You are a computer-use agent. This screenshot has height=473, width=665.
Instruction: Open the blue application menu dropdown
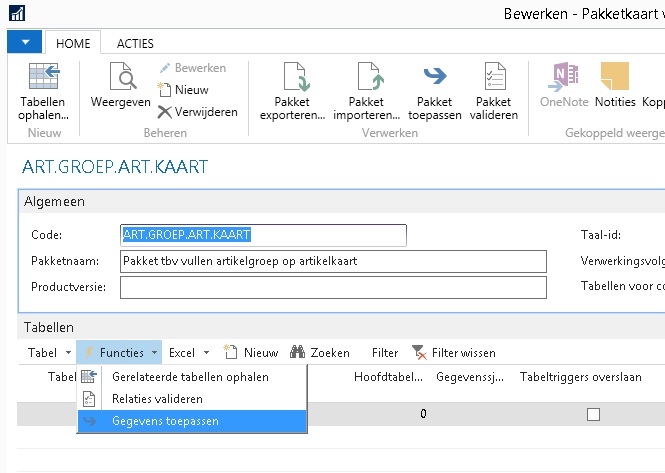25,42
